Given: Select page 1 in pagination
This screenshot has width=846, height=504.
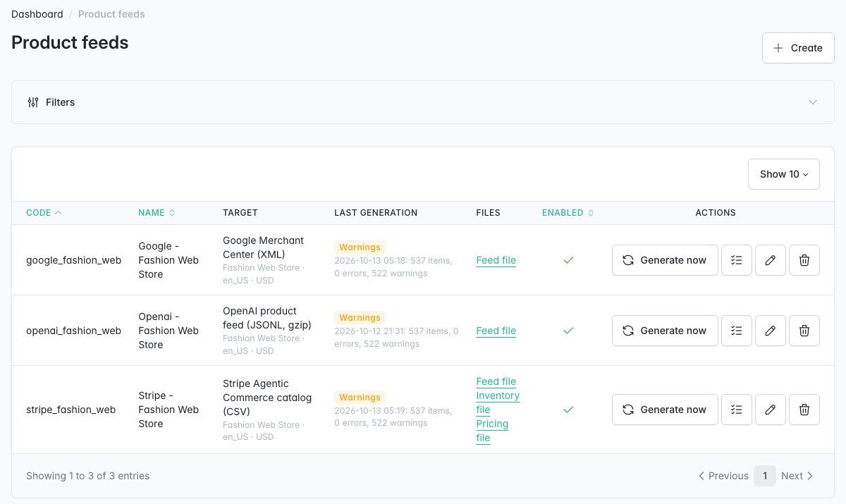Looking at the screenshot, I should click(x=765, y=476).
